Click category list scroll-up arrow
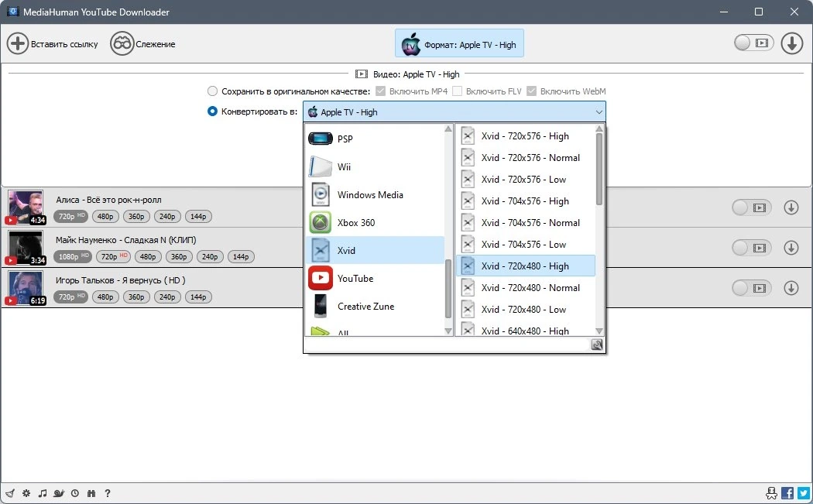813x504 pixels. click(x=448, y=129)
